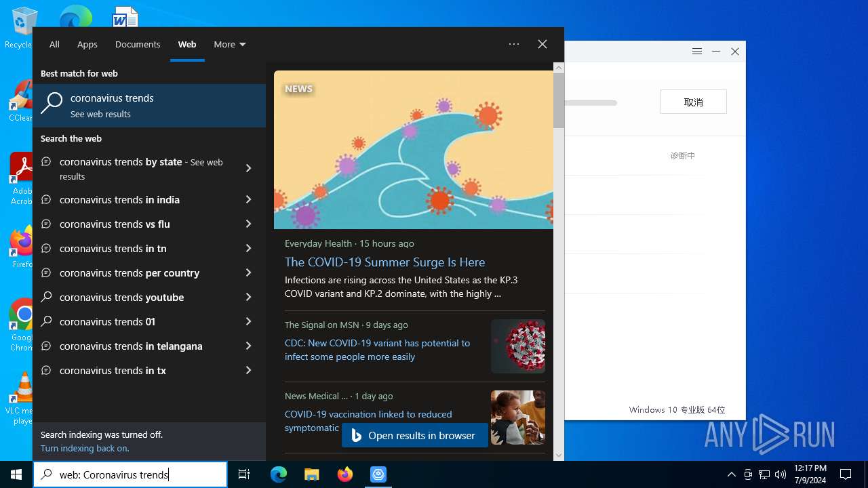Click 'Turn indexing back on' link
This screenshot has height=488, width=868.
[85, 448]
